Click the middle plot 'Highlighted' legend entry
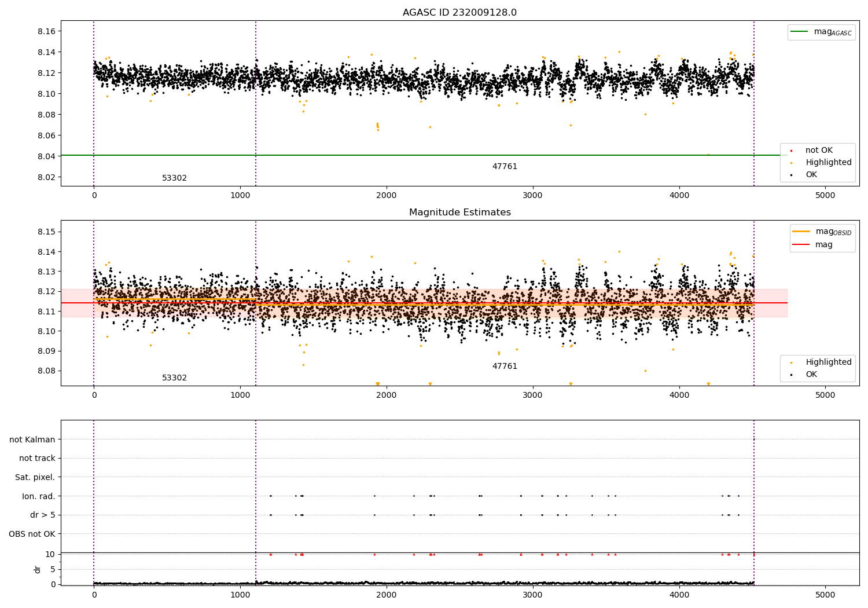 click(x=821, y=362)
